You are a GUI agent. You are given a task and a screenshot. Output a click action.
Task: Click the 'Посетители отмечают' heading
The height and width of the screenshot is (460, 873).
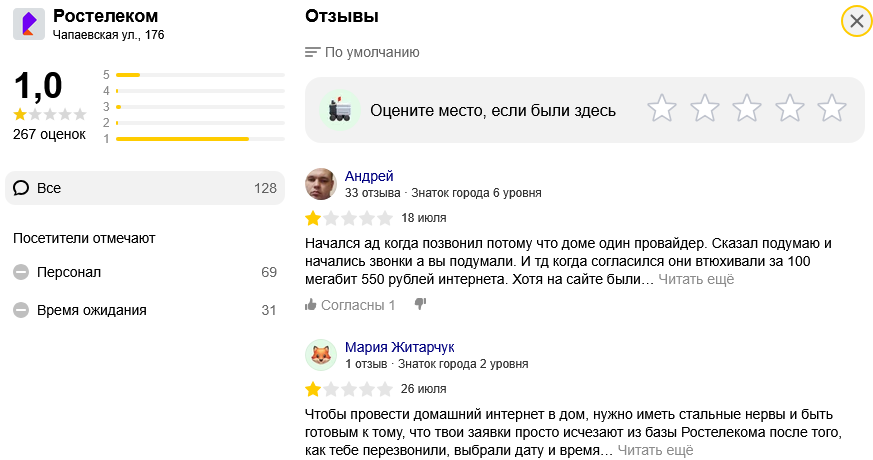84,238
